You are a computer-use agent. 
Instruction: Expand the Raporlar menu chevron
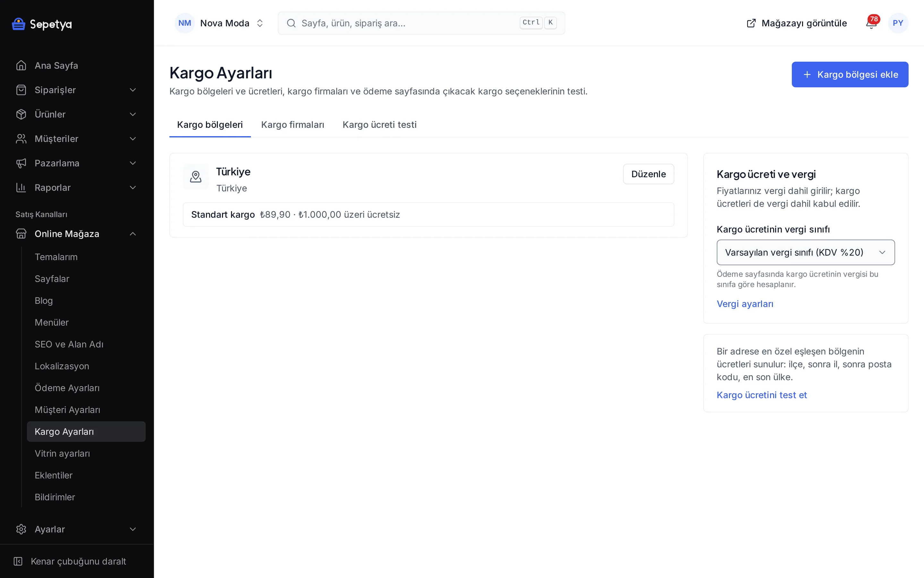click(x=133, y=188)
